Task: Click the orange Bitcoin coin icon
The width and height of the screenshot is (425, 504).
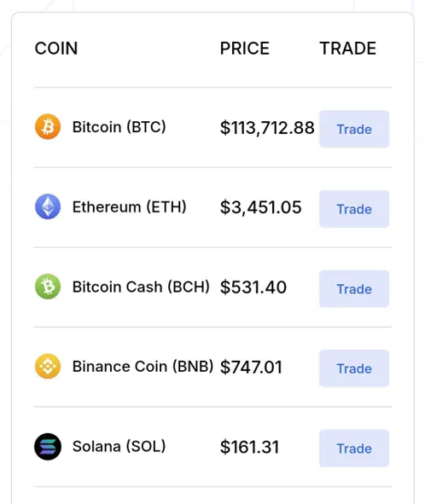Action: point(48,127)
